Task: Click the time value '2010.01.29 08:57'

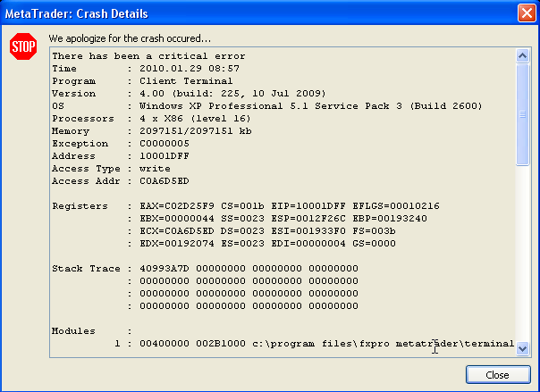Action: (190, 69)
